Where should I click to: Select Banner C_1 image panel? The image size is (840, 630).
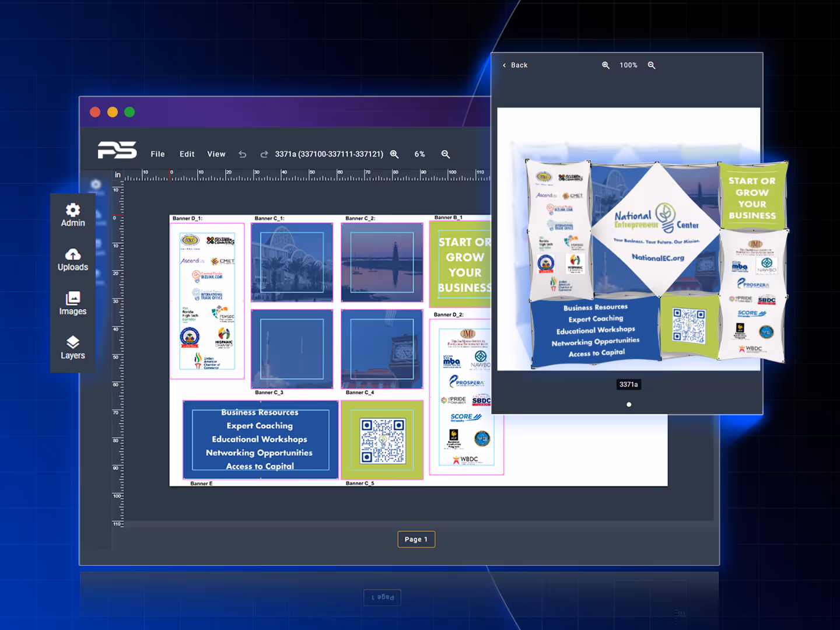tap(292, 262)
